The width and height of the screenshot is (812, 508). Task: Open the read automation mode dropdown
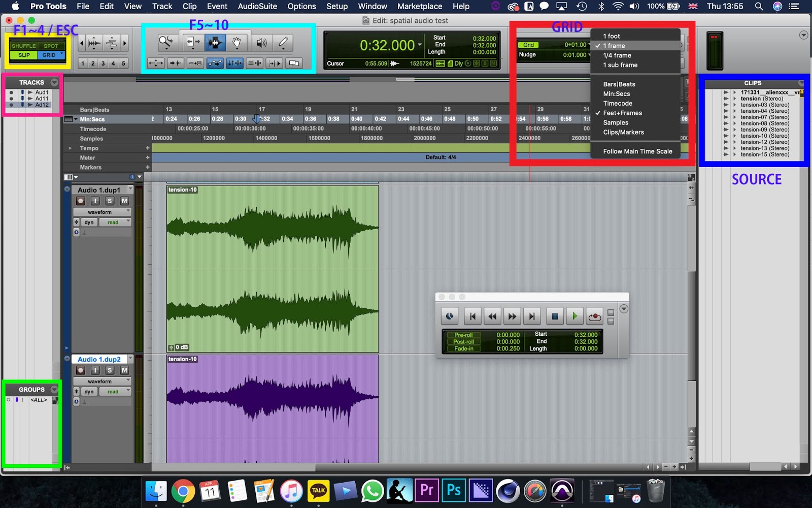pyautogui.click(x=115, y=222)
